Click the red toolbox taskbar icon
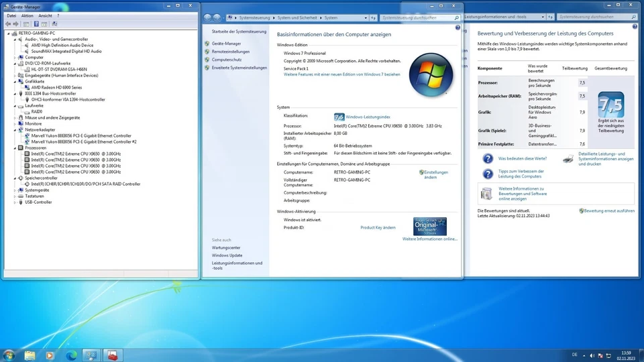Viewport: 644px width, 362px height. click(x=113, y=355)
